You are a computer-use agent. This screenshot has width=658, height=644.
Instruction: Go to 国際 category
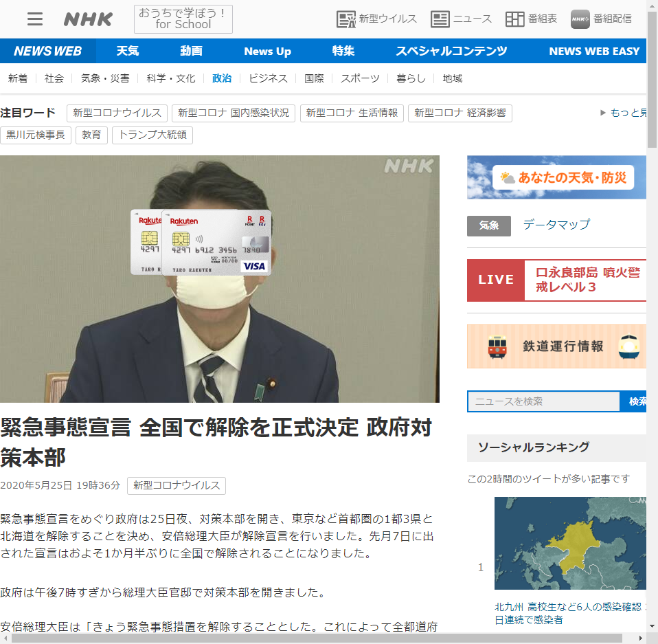click(314, 78)
